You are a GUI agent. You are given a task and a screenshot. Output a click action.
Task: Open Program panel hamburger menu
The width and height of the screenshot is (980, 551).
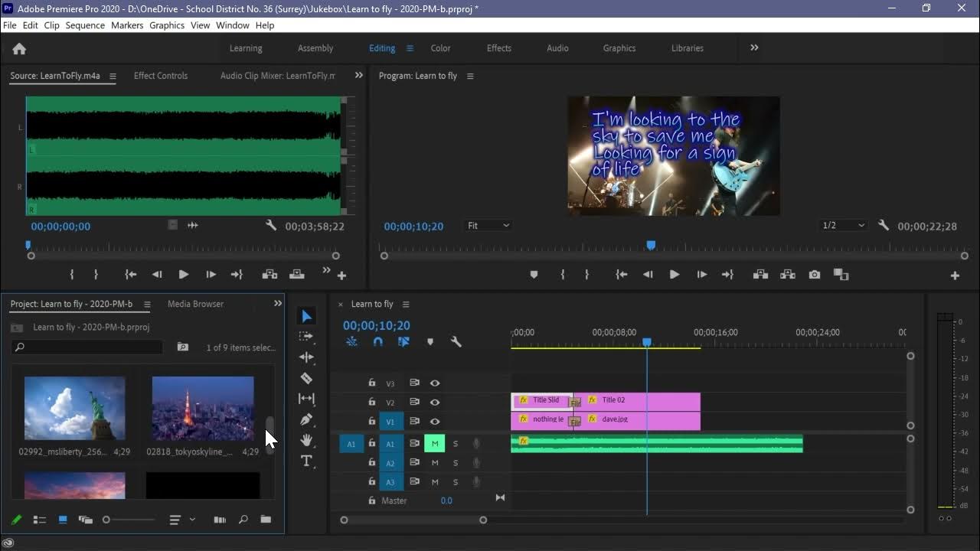(x=470, y=77)
